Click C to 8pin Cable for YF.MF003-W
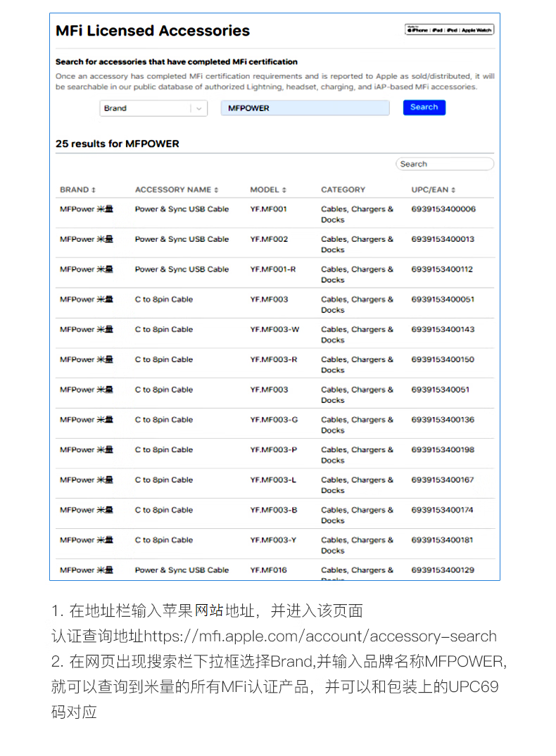This screenshot has width=556, height=756. [x=164, y=329]
